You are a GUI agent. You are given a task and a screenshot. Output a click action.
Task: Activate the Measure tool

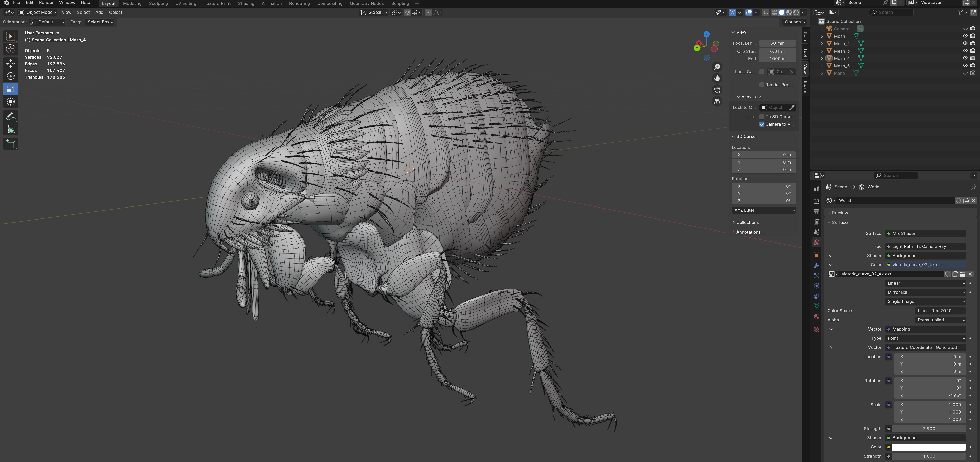pos(11,130)
